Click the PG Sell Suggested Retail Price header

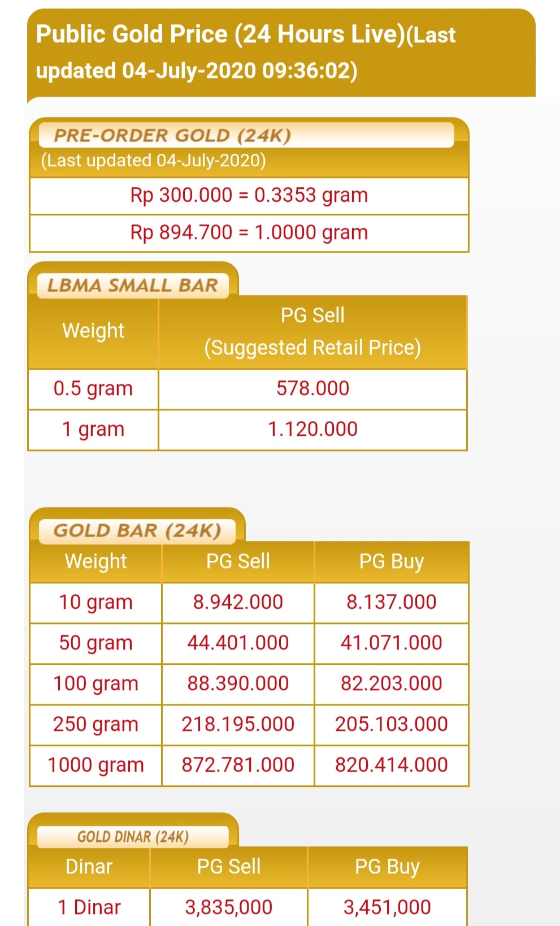click(x=312, y=332)
